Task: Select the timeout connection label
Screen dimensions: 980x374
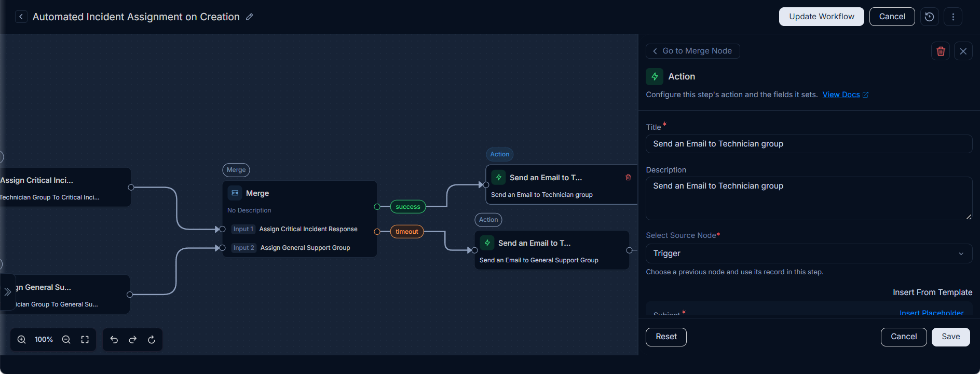Action: point(407,232)
